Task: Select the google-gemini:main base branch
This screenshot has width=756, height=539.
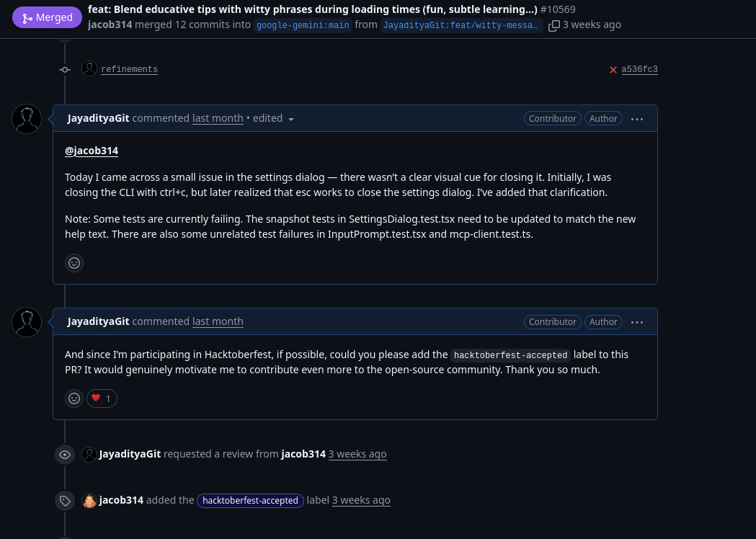Action: [x=303, y=25]
